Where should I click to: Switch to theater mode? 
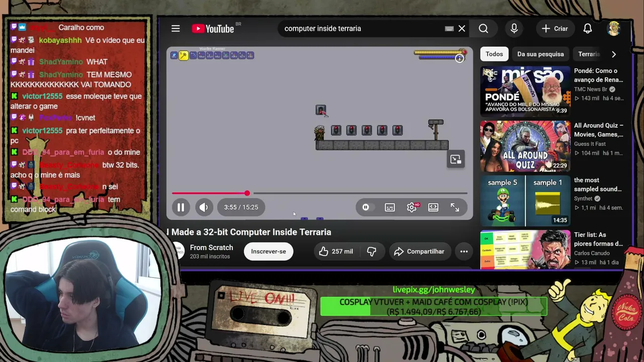(x=433, y=207)
